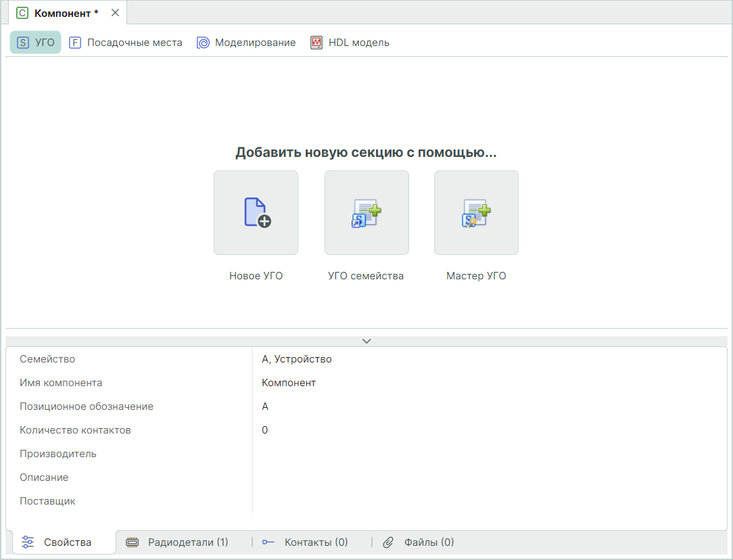This screenshot has height=560, width=733.
Task: Select the Имя компонента property label
Action: 61,383
